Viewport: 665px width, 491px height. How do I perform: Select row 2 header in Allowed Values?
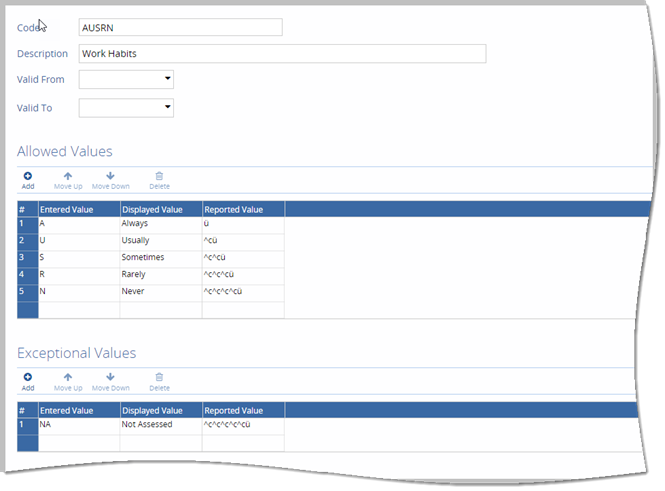coord(27,241)
